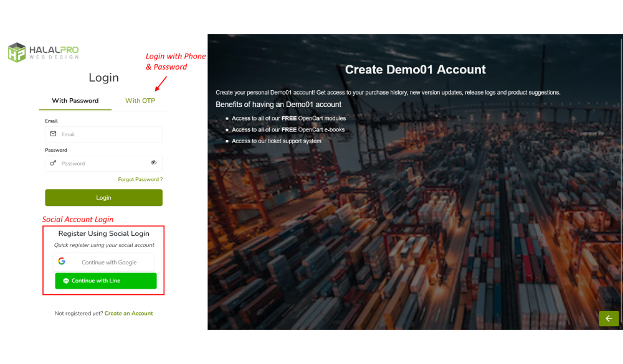623x364 pixels.
Task: Click the HalalPro Web Design logo
Action: pos(44,52)
